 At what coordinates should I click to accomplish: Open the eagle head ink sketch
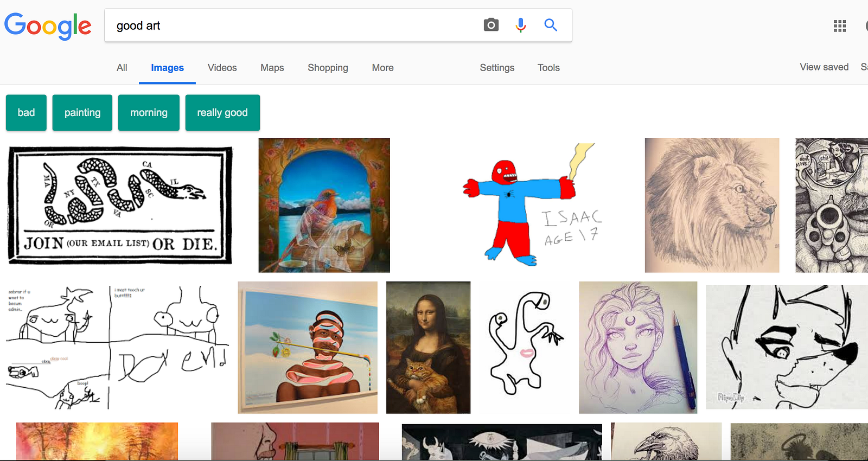666,441
